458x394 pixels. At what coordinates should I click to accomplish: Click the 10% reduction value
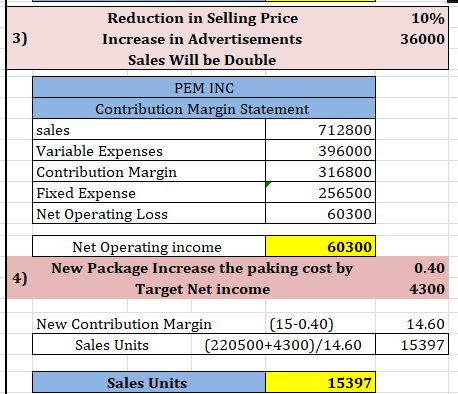[428, 18]
